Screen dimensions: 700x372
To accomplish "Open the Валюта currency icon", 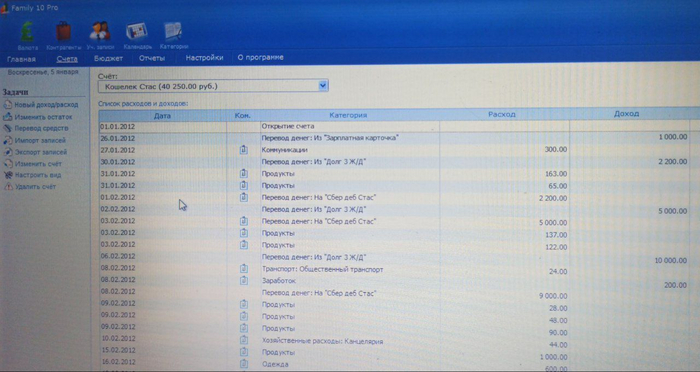I will (x=28, y=32).
